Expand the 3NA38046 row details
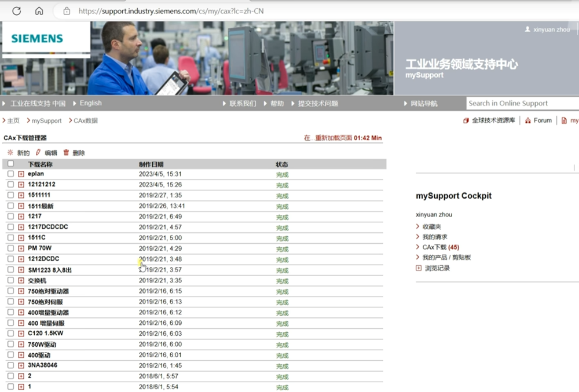 [x=21, y=365]
